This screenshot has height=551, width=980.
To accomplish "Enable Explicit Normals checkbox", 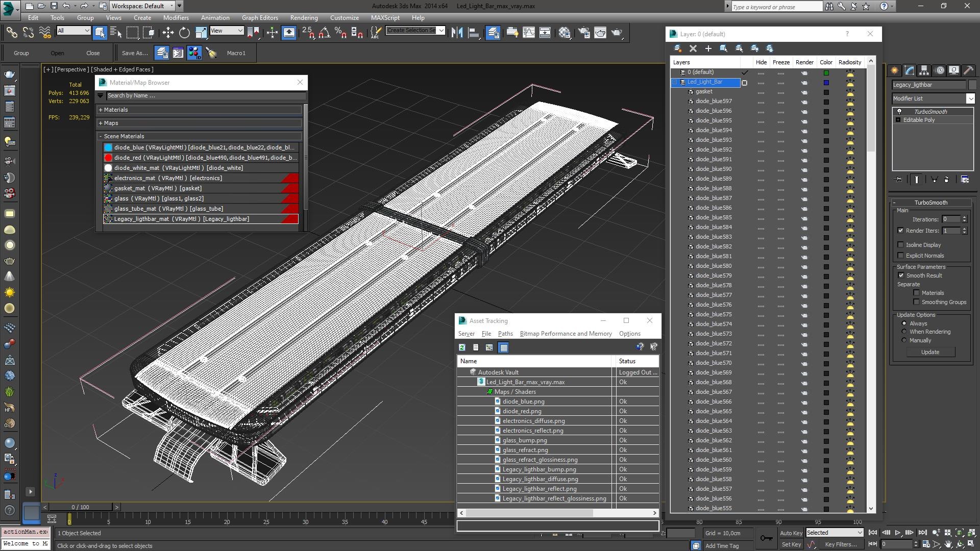I will coord(901,256).
